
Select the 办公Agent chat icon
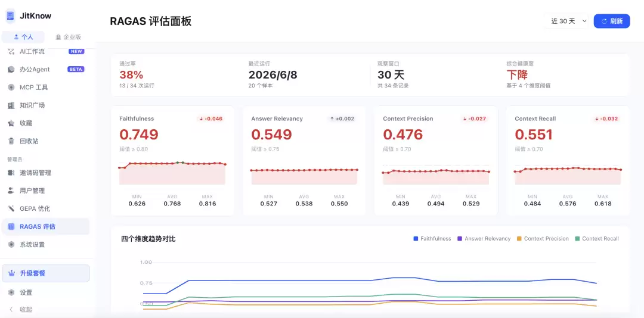coord(11,69)
